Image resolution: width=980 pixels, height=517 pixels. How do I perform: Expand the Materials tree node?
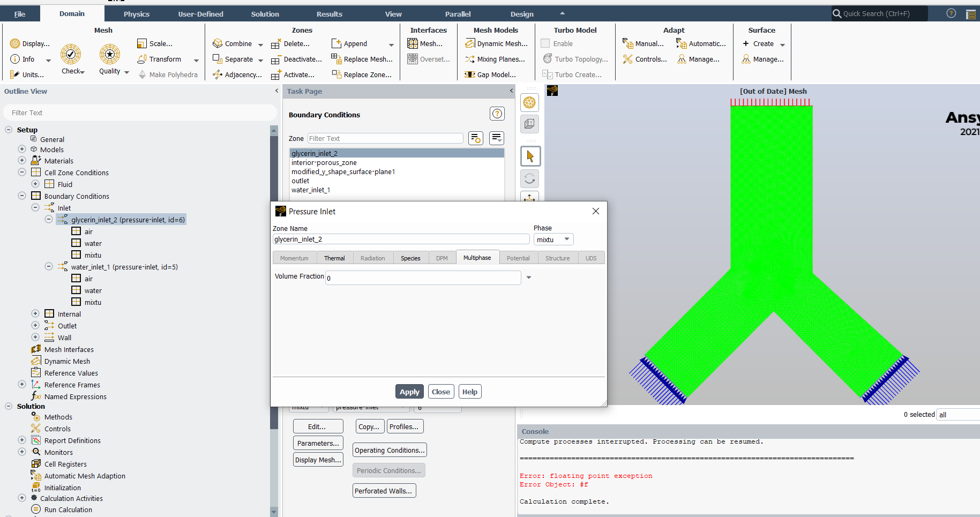(22, 160)
